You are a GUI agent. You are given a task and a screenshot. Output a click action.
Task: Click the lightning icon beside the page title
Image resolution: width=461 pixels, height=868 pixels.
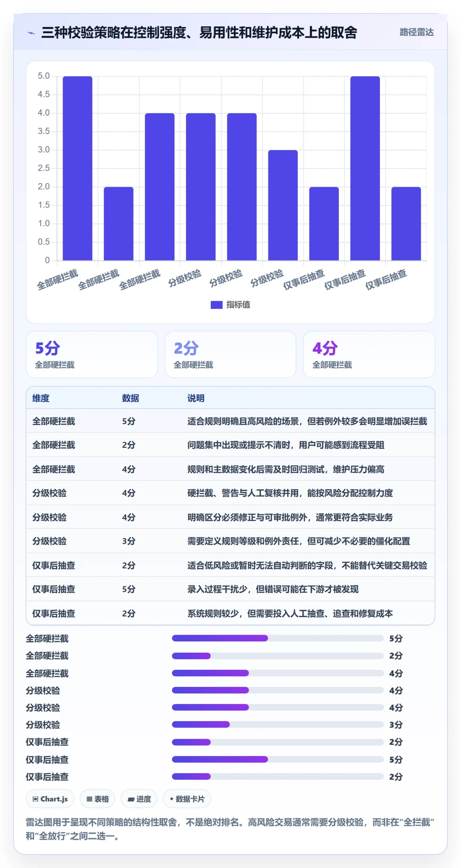coord(31,33)
